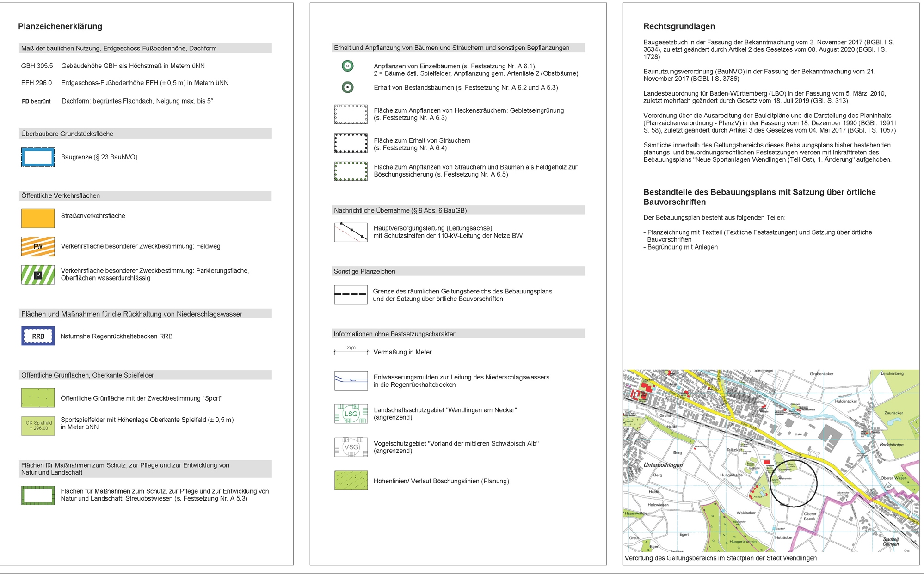
Task: Click the blue Baugrenze symbol
Action: (38, 157)
